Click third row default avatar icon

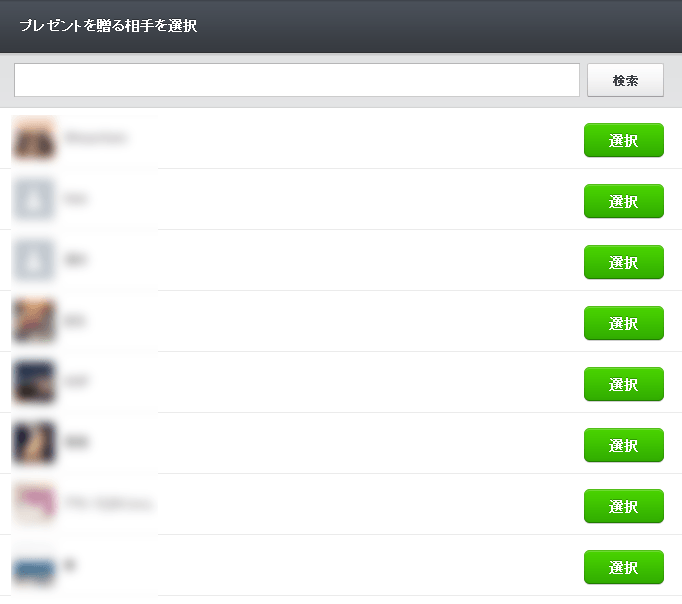34,260
